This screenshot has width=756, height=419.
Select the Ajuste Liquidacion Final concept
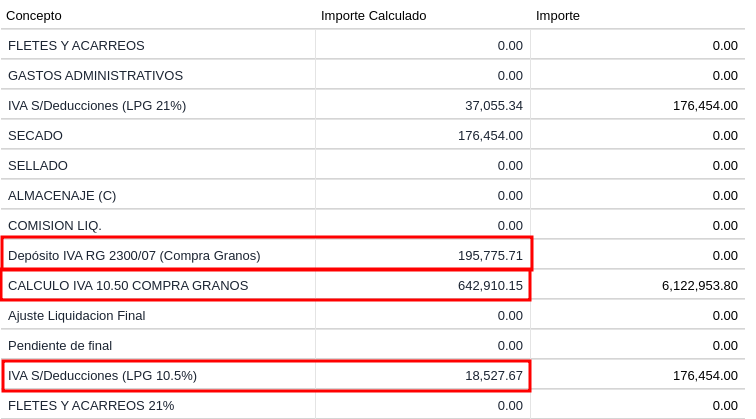[76, 315]
